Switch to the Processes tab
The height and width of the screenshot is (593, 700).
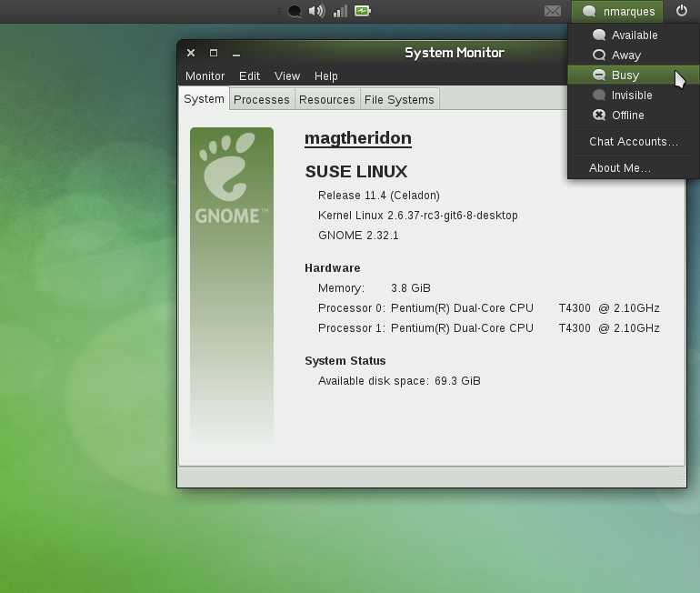[262, 99]
